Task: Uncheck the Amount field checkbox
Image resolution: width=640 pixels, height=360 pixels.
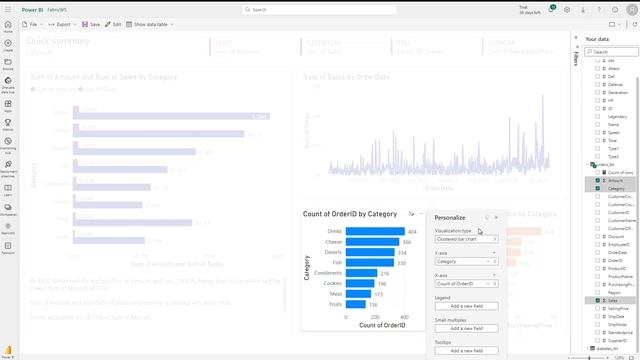Action: click(x=598, y=180)
